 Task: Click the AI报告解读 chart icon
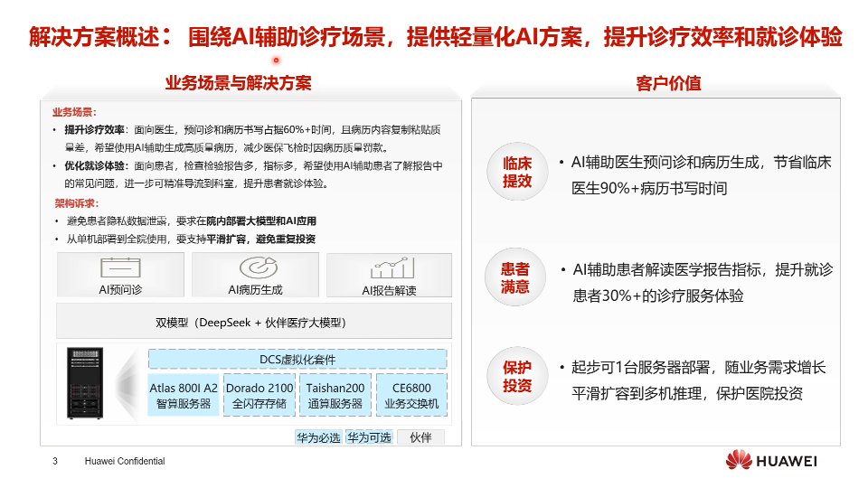coord(389,268)
